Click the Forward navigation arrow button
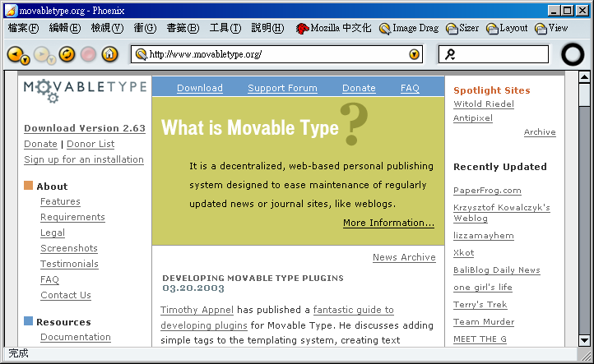Viewport: 594px width, 364px height. pyautogui.click(x=41, y=54)
